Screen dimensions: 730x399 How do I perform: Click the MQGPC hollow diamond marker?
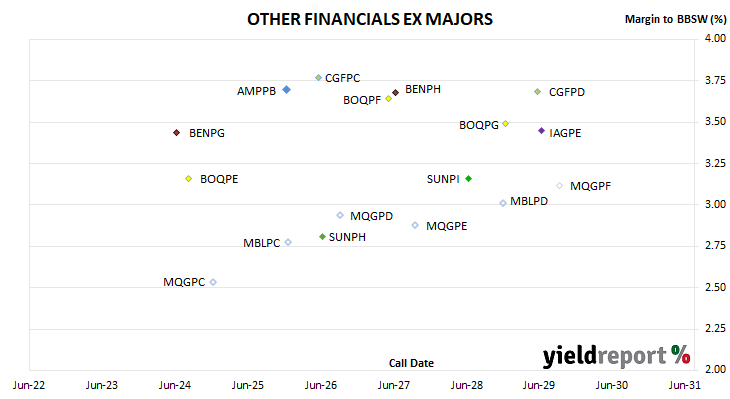click(213, 282)
